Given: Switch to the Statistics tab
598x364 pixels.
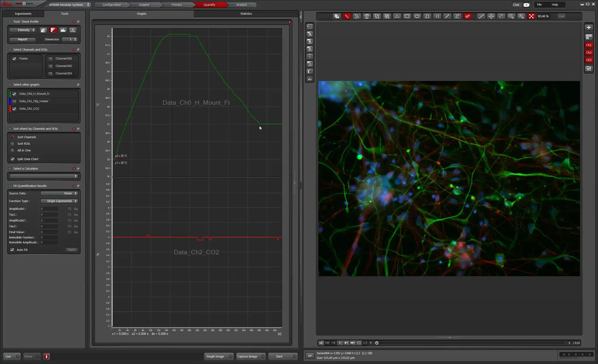Looking at the screenshot, I should [246, 13].
